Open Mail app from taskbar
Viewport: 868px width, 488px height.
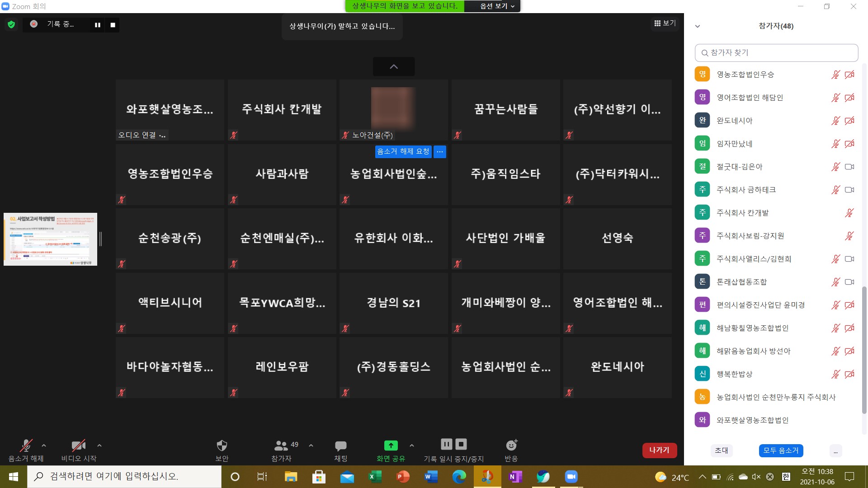[347, 477]
